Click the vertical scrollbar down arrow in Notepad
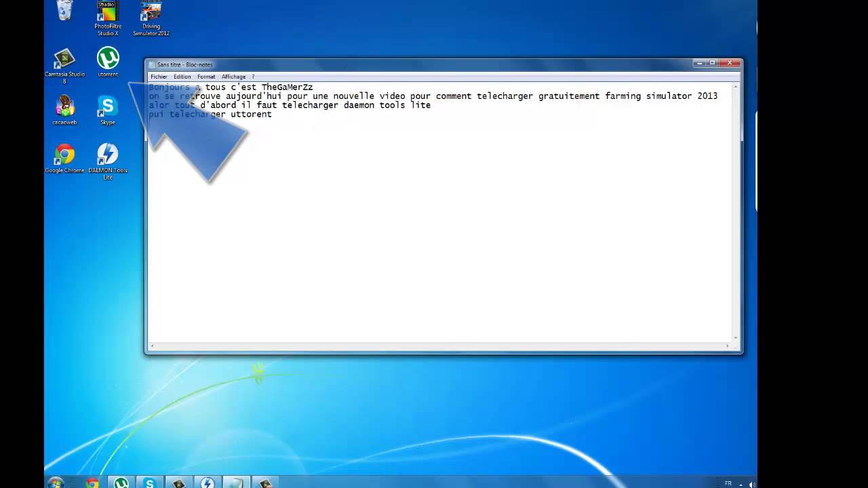Screen dimensions: 868x488 click(736, 338)
